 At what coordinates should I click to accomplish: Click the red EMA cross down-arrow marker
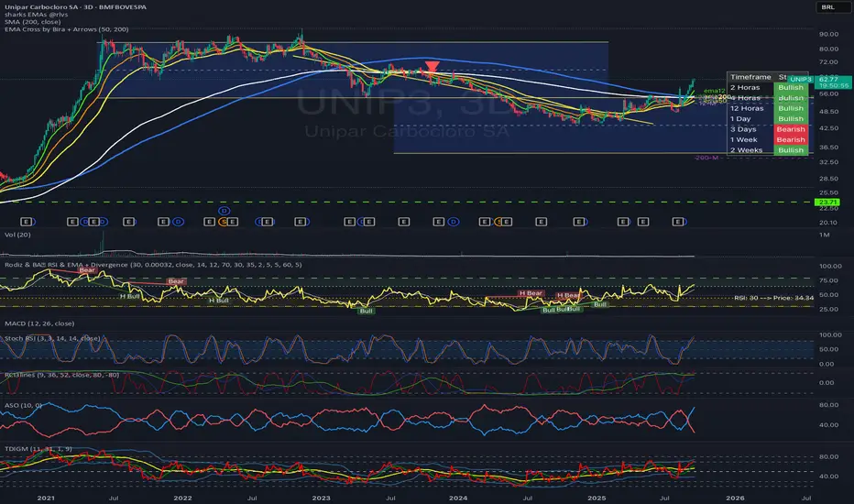[x=432, y=68]
